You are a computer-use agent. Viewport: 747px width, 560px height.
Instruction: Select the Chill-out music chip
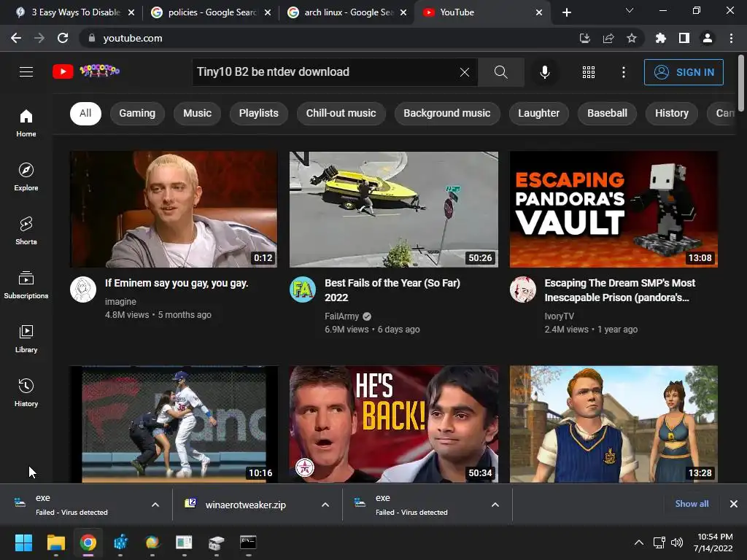341,113
